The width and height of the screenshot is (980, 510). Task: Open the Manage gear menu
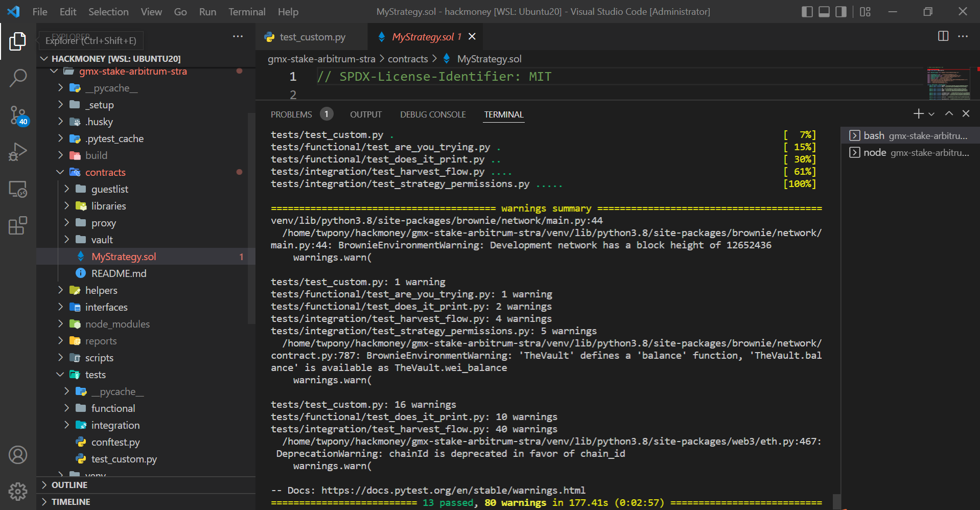pyautogui.click(x=18, y=492)
